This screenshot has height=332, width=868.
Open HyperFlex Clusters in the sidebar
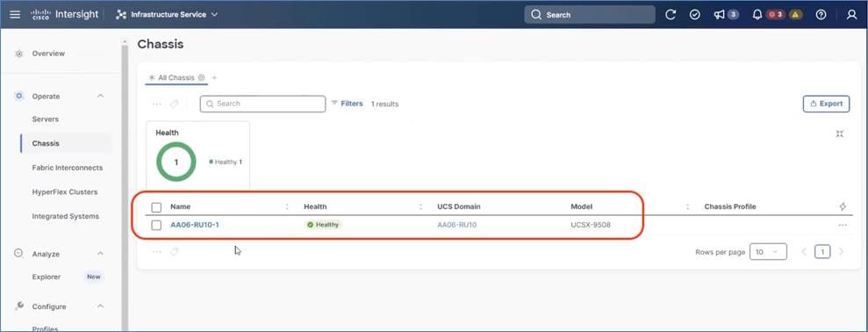click(65, 191)
